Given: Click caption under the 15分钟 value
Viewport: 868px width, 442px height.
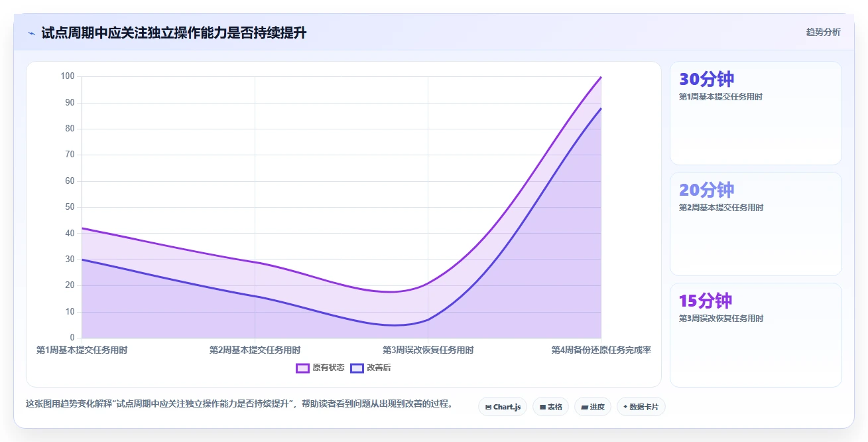Looking at the screenshot, I should (721, 319).
